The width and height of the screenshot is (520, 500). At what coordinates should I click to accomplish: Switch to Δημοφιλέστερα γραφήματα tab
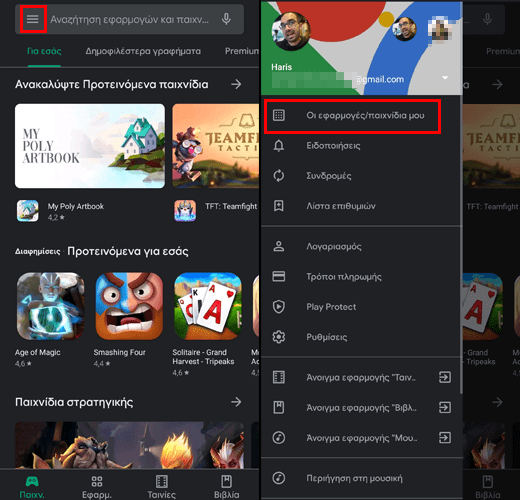click(143, 51)
